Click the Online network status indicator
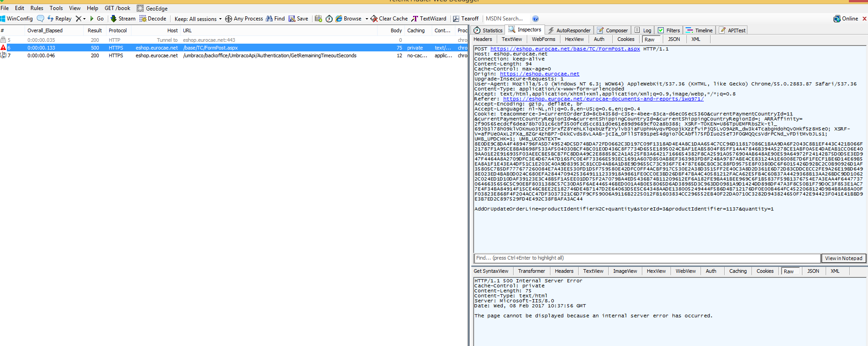Viewport: 868px width, 346px height. [845, 19]
